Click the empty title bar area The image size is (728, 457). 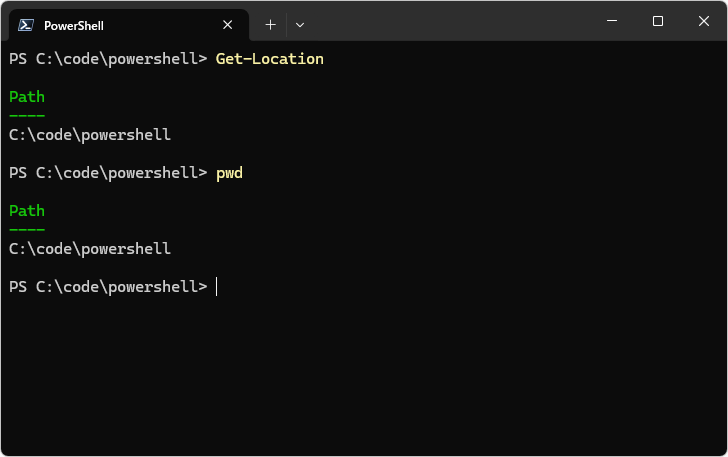450,22
